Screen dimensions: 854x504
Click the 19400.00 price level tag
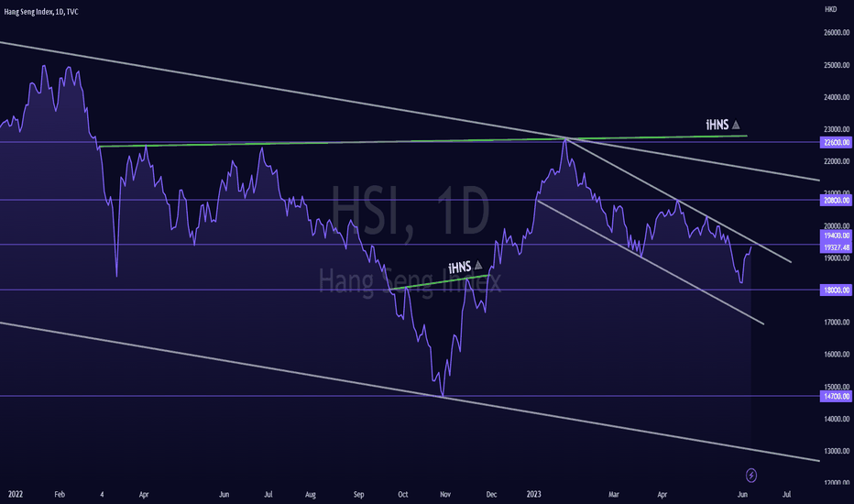click(836, 236)
